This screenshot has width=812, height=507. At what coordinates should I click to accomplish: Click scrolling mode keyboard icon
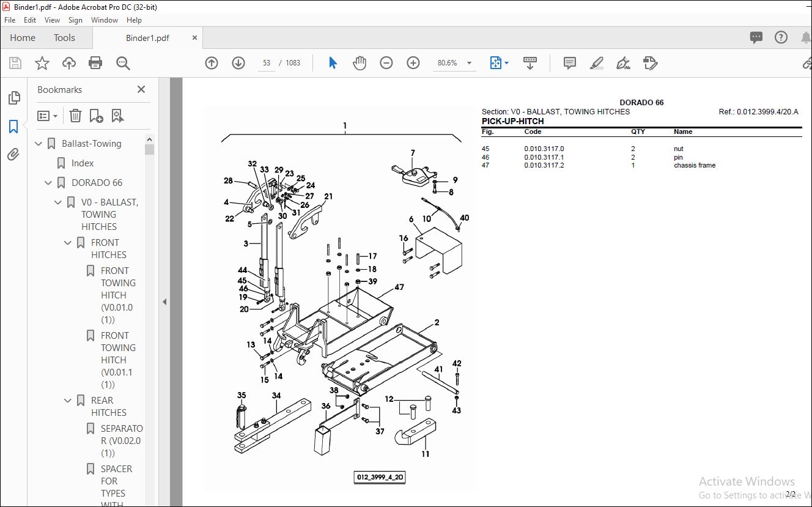point(530,63)
